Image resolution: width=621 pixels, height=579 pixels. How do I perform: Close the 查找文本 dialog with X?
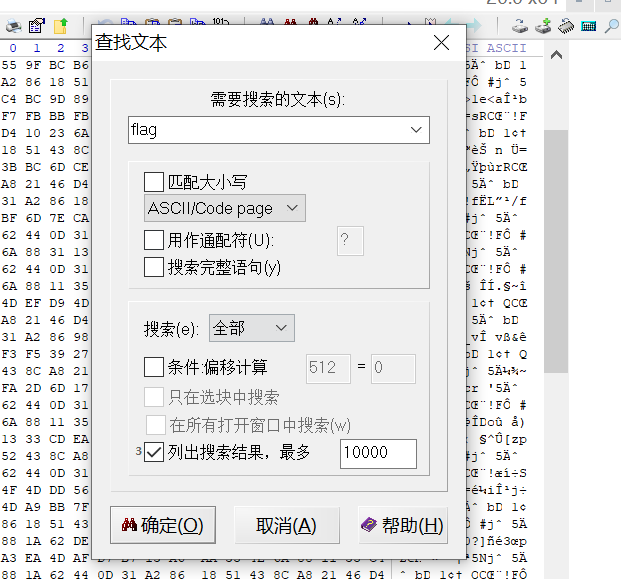441,42
